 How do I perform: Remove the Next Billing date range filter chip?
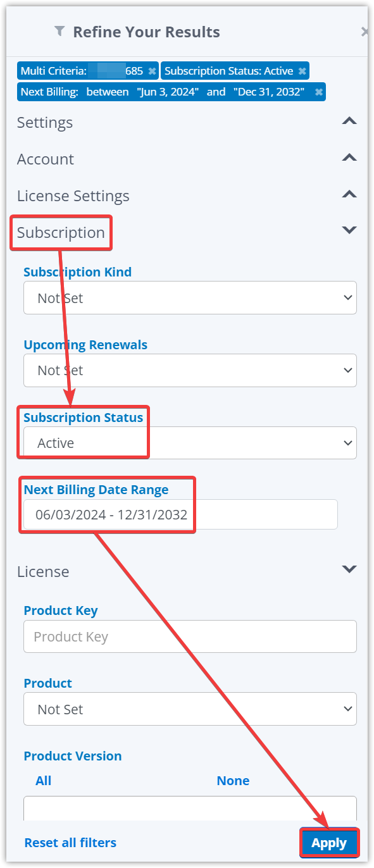tap(320, 92)
